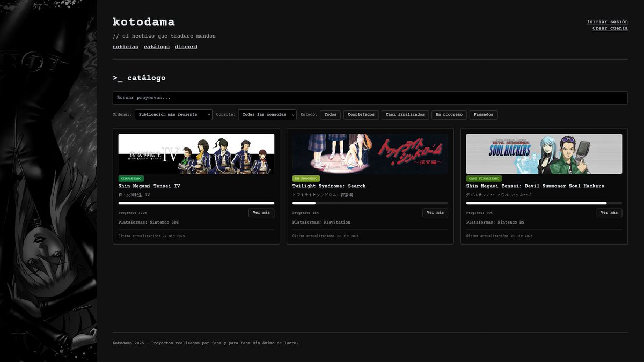Filter by En progreso status
This screenshot has width=644, height=362.
pos(449,115)
